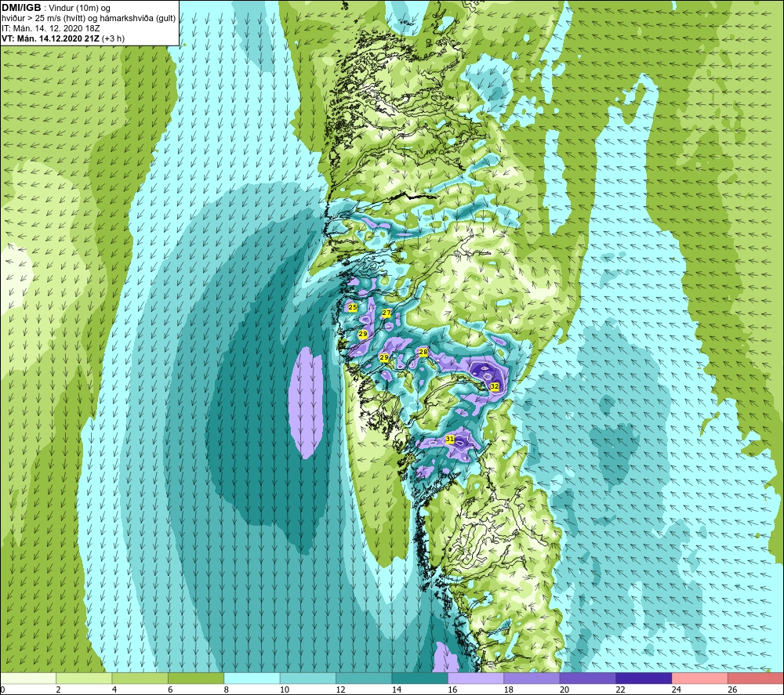Click the 'VT: Mán. 14.12.2020 21Z (+3 h)' line
Viewport: 784px width, 695px height.
(x=63, y=38)
